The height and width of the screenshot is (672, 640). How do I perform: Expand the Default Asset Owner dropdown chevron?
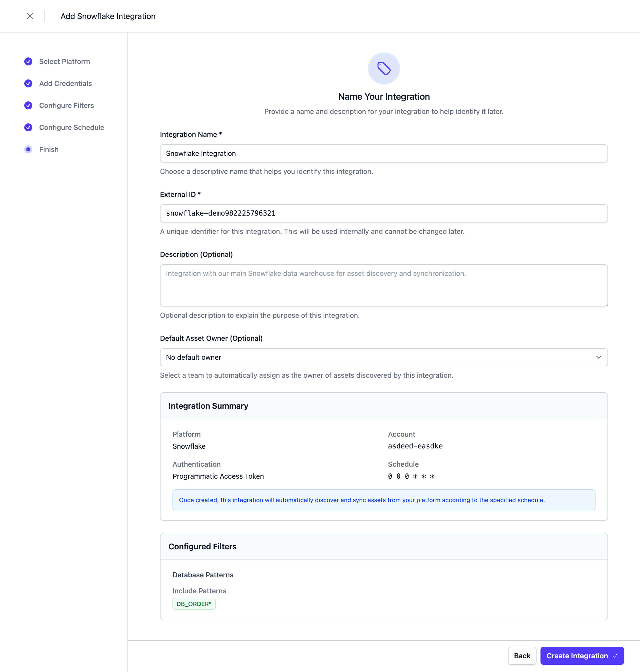598,357
